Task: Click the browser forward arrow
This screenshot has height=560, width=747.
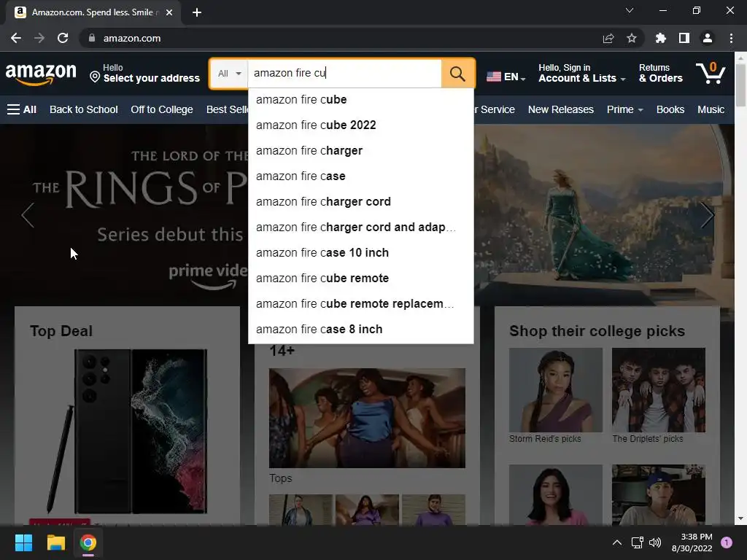Action: click(39, 38)
